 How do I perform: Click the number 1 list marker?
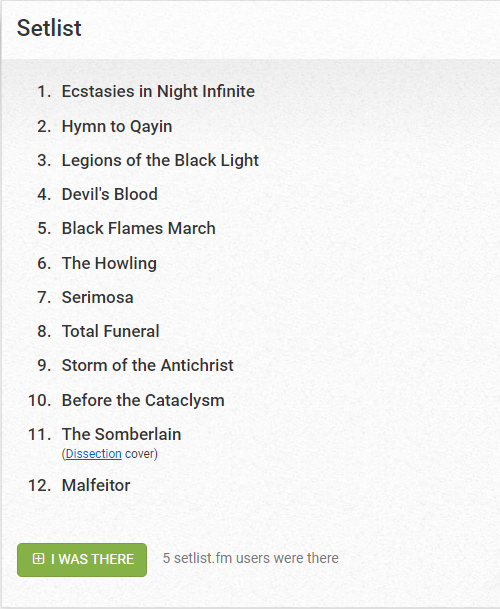pyautogui.click(x=44, y=92)
